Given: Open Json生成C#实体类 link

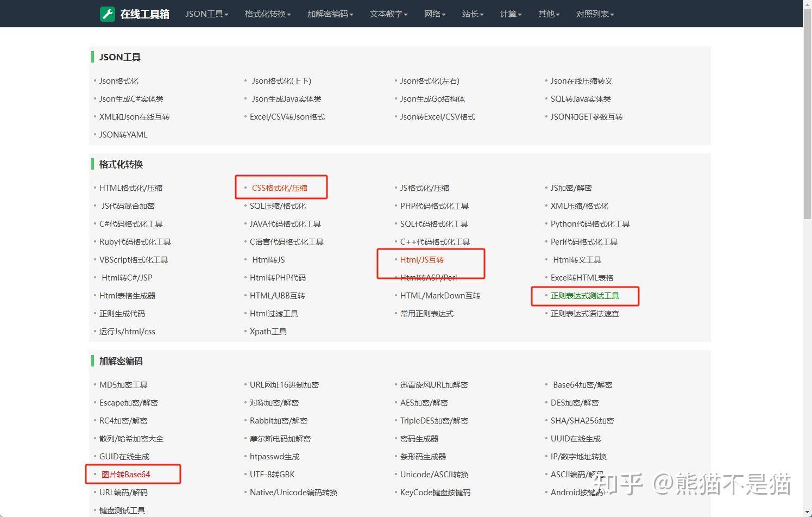Looking at the screenshot, I should click(131, 99).
